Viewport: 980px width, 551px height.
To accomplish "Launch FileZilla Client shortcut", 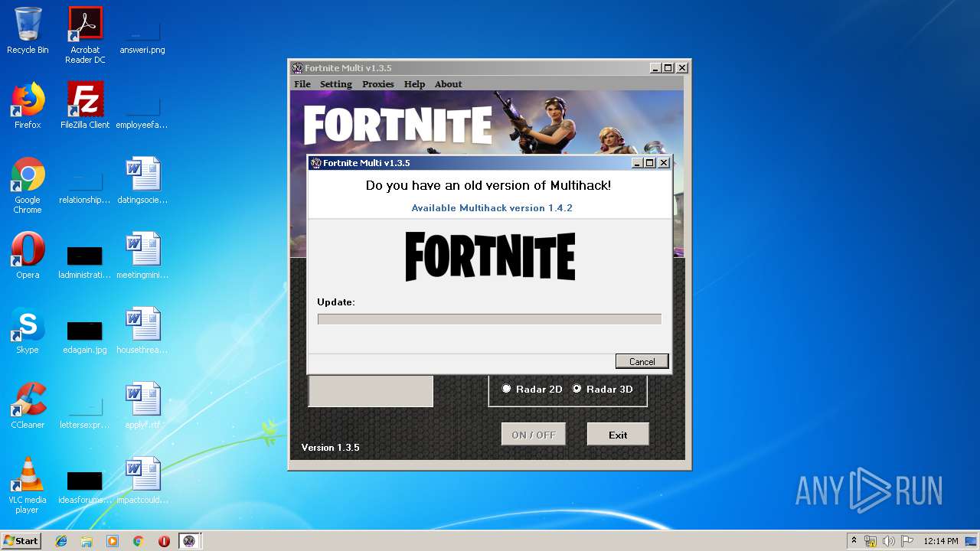I will [85, 106].
